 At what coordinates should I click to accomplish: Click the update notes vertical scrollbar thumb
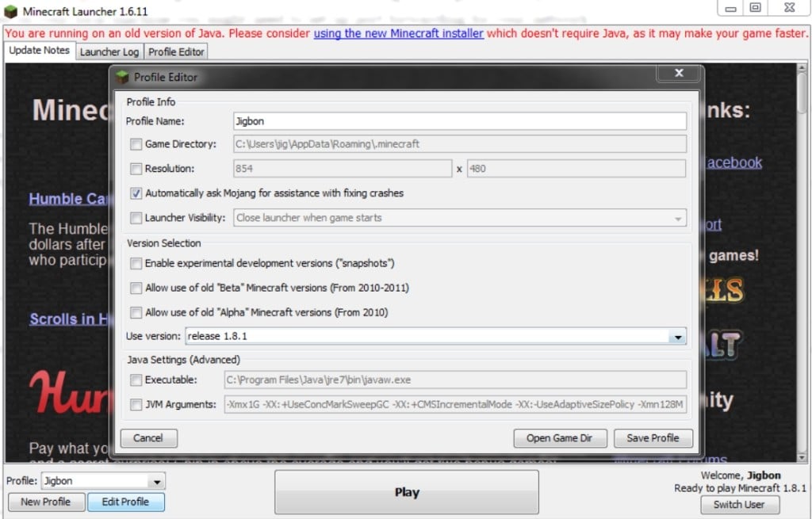point(802,93)
